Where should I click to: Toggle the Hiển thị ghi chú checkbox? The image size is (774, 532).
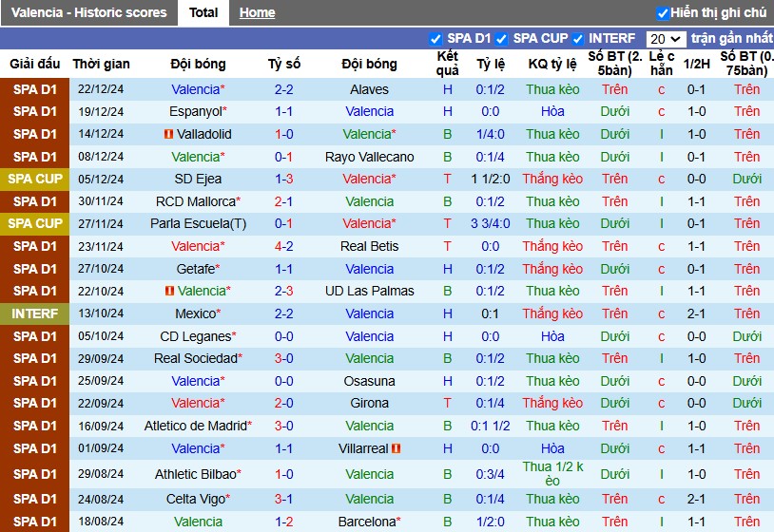pos(663,12)
